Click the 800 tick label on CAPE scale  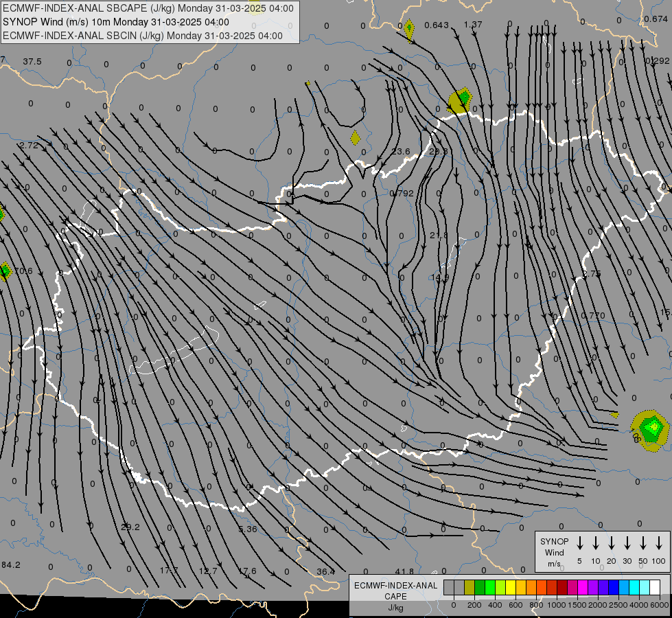[x=536, y=605]
